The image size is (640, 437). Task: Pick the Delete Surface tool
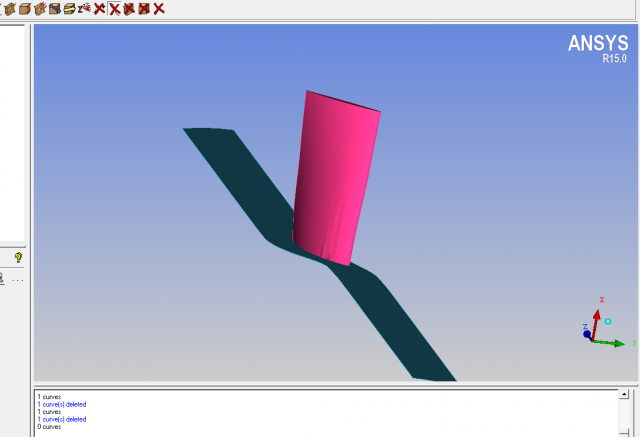[129, 8]
